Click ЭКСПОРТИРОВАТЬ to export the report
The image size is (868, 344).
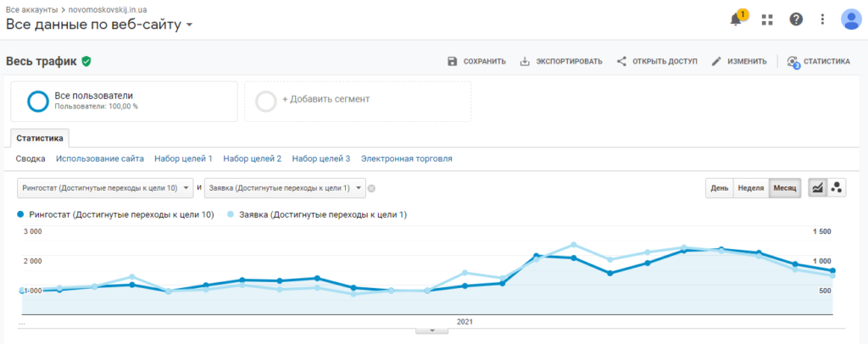click(x=561, y=61)
